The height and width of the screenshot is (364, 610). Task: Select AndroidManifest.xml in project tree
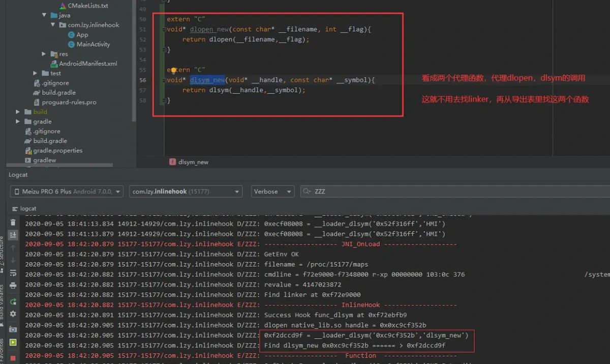pos(88,64)
